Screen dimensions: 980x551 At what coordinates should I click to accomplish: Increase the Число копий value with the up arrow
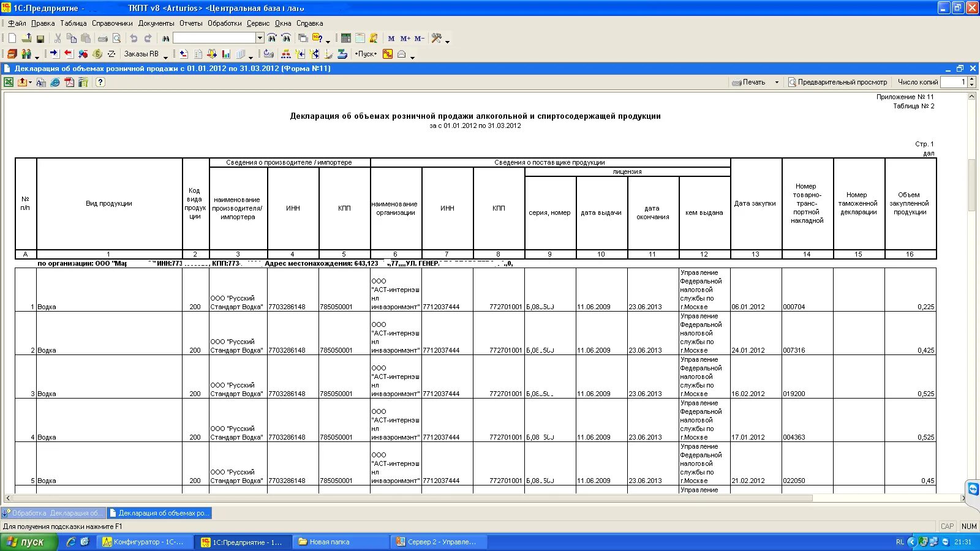point(972,79)
